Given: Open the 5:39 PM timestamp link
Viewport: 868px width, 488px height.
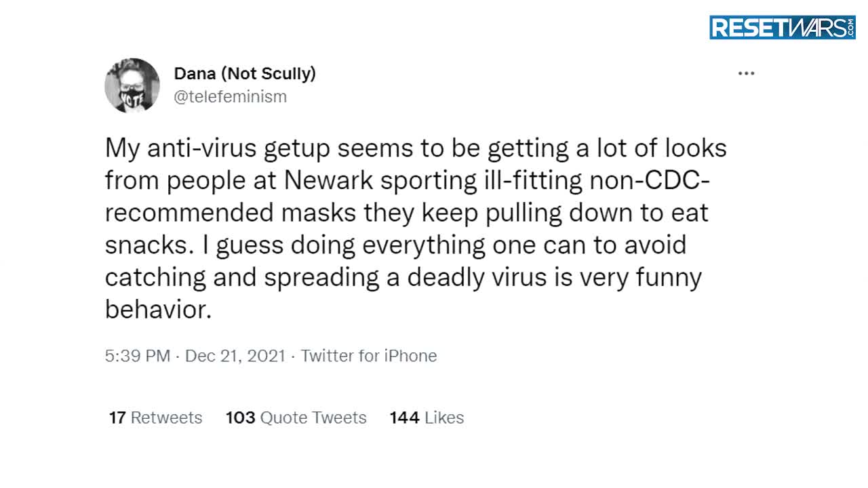Looking at the screenshot, I should click(138, 356).
